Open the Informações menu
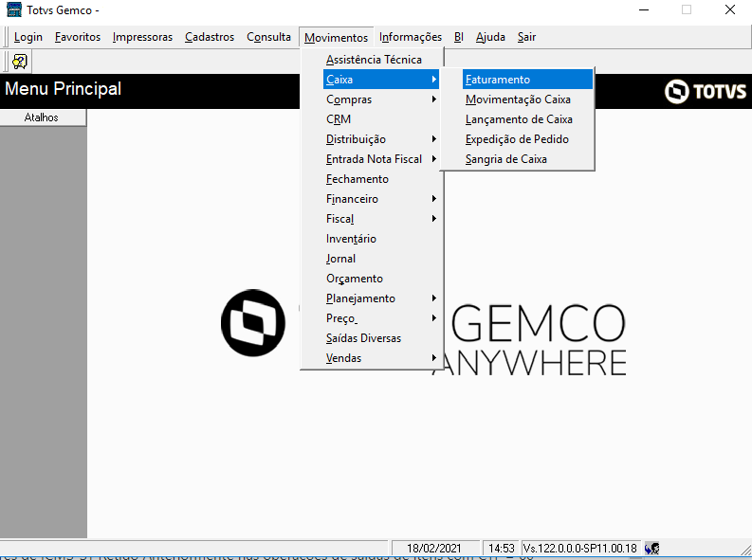Image resolution: width=752 pixels, height=560 pixels. (x=411, y=37)
